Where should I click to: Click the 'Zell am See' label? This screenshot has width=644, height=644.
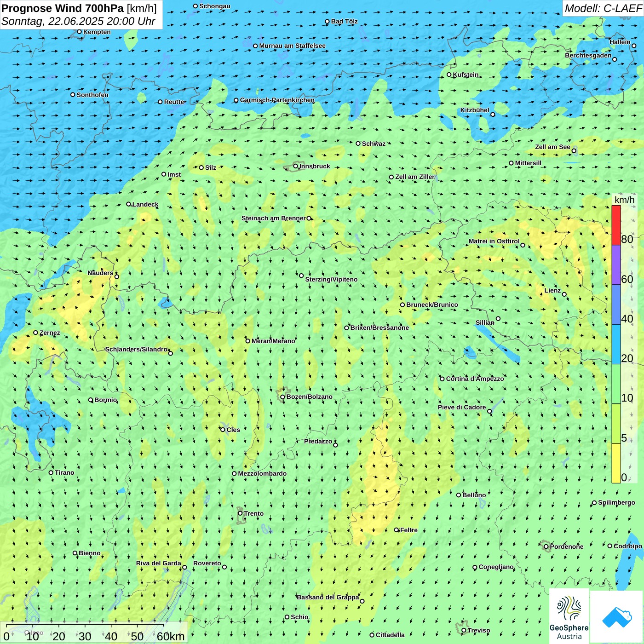pos(552,147)
